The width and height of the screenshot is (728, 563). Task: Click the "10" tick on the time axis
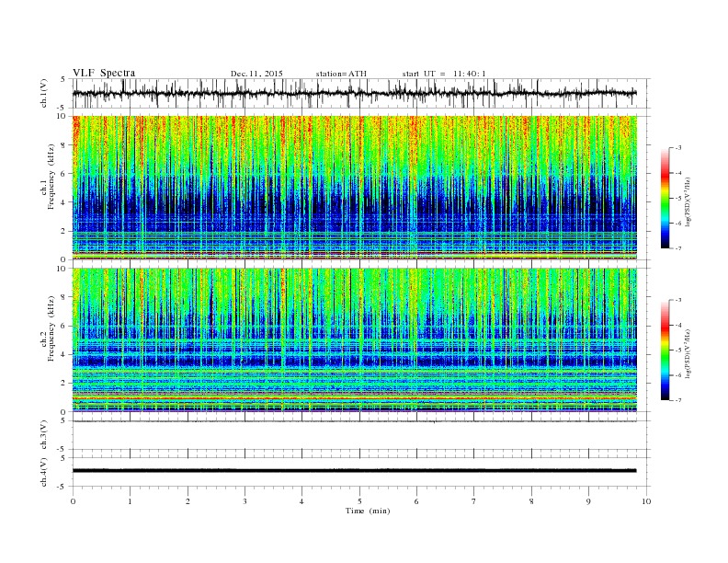(646, 501)
